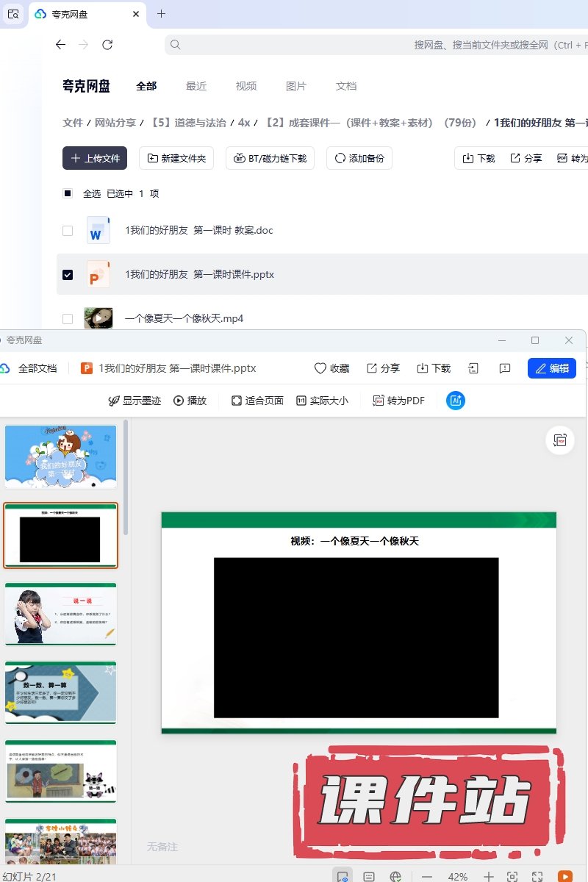588x882 pixels.
Task: Toggle the 全选 select-all checkbox
Action: click(68, 193)
